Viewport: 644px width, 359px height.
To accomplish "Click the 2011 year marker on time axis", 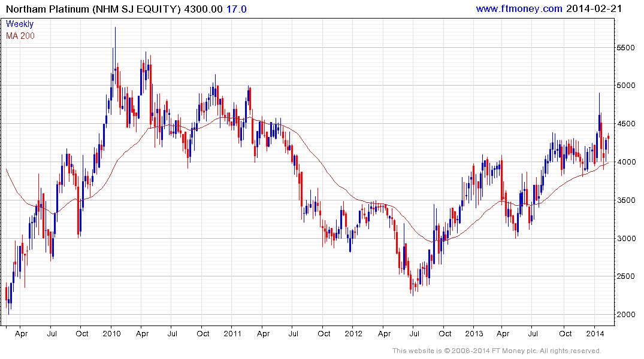I will (x=232, y=333).
